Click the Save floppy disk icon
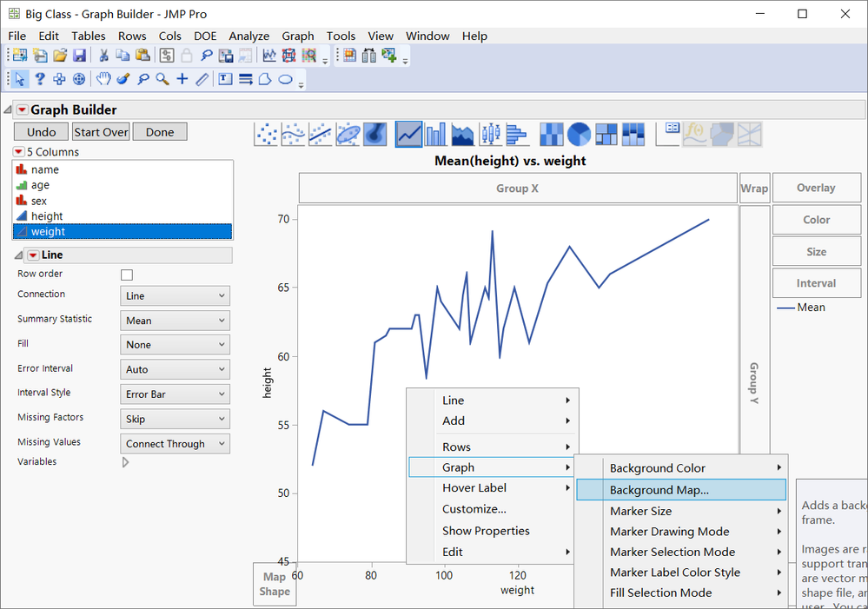 [x=79, y=56]
